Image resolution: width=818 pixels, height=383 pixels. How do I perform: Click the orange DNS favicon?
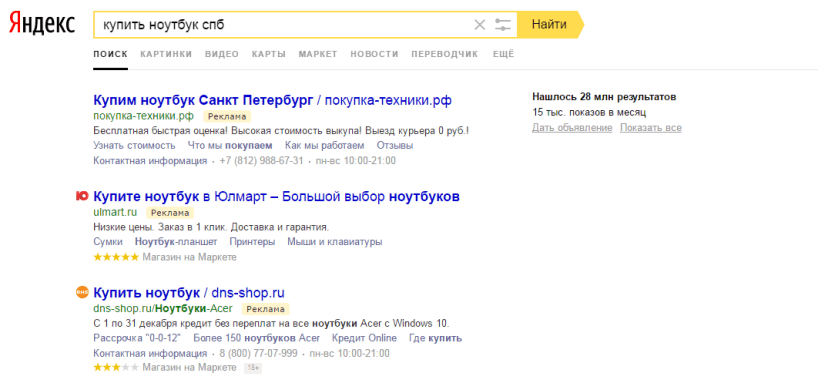pos(82,292)
